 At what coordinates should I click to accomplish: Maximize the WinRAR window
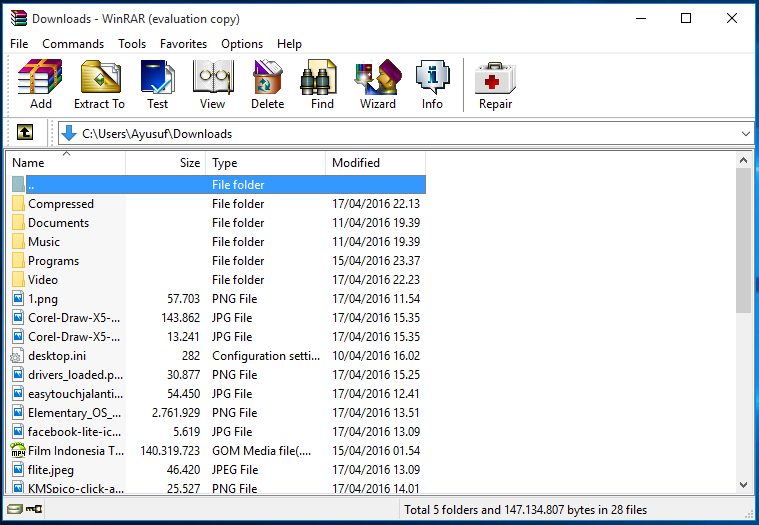click(x=686, y=18)
